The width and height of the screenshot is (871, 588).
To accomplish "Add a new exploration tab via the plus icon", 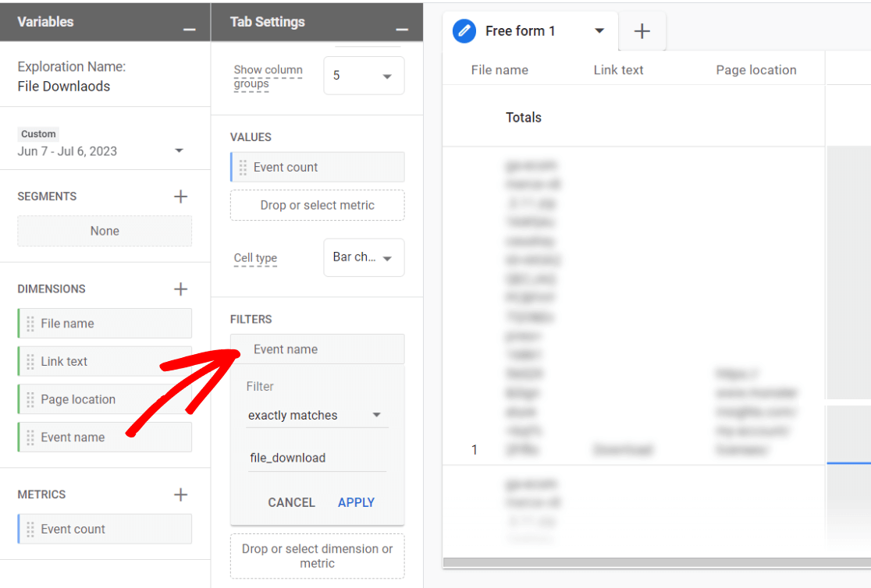I will coord(642,30).
